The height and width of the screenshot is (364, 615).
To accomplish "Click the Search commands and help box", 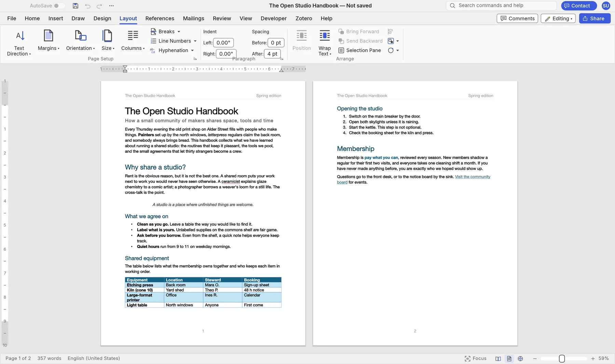I will [502, 5].
